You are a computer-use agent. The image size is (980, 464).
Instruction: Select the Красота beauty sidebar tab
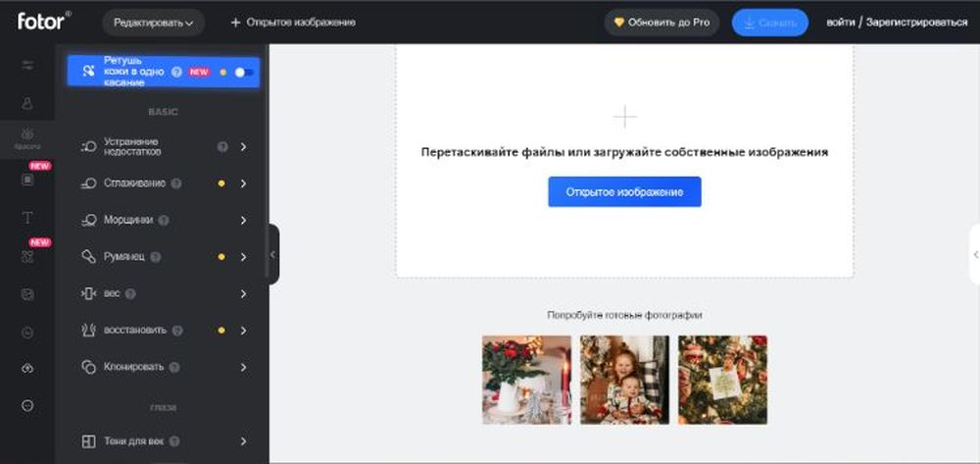[27, 139]
